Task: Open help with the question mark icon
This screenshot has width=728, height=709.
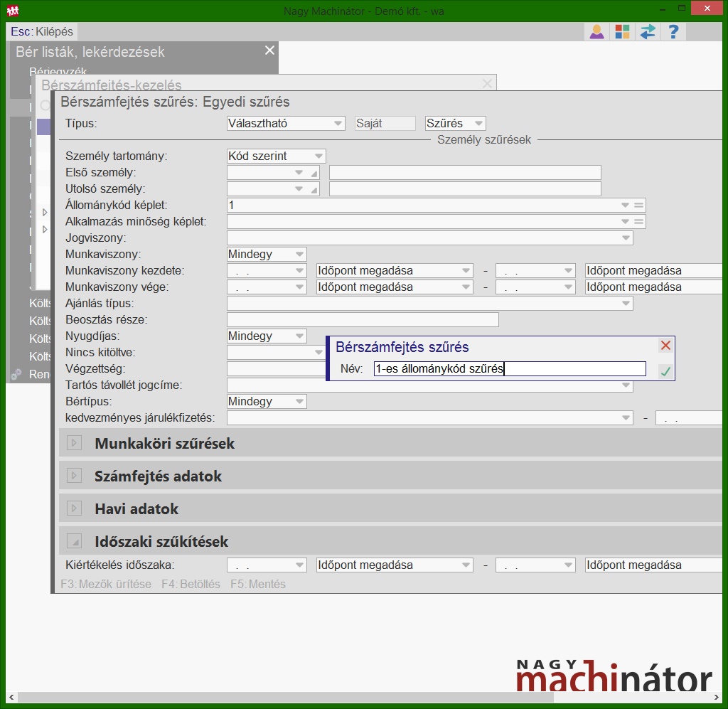Action: click(673, 32)
